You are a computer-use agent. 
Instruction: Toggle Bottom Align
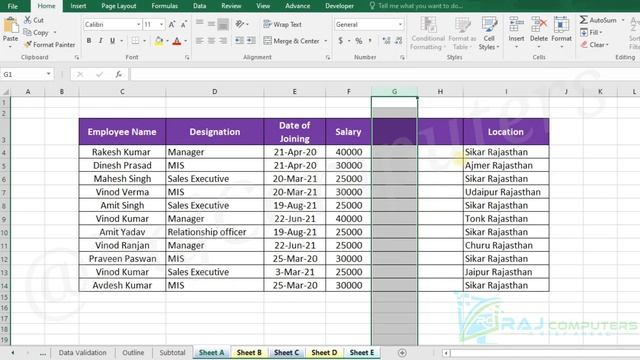[223, 24]
